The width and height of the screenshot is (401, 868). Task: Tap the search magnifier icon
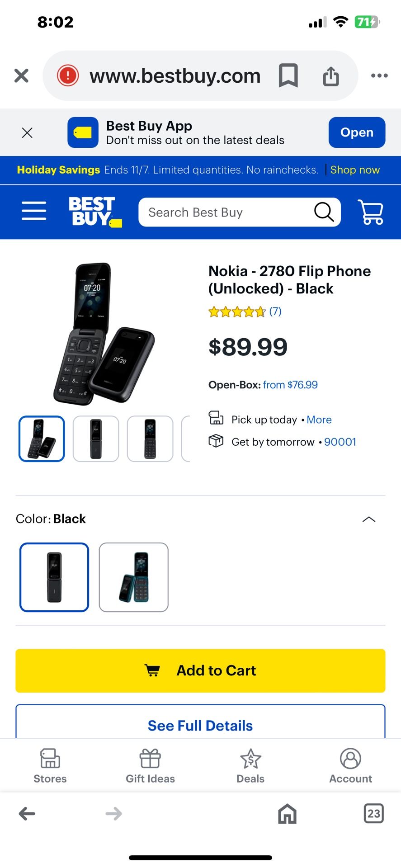tap(324, 212)
